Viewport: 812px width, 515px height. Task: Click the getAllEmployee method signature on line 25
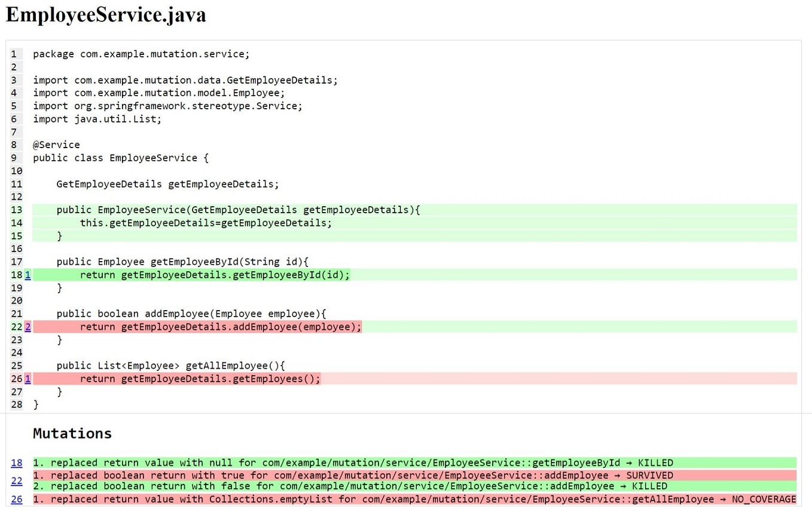coord(170,366)
